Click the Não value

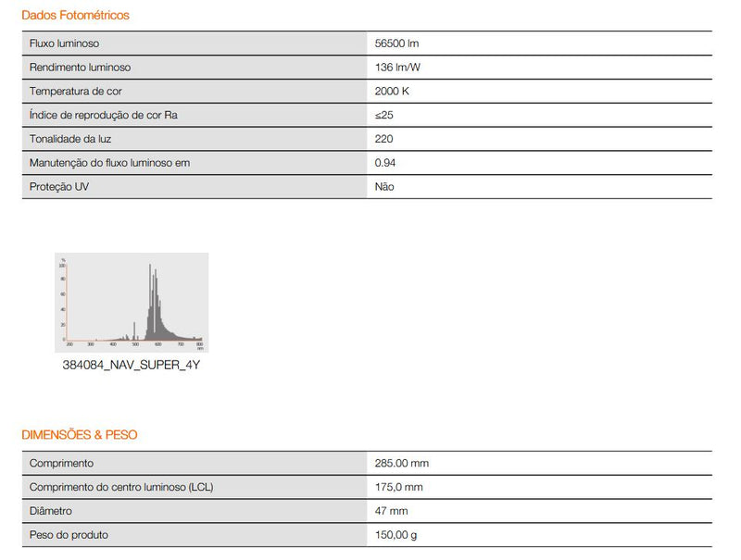384,186
